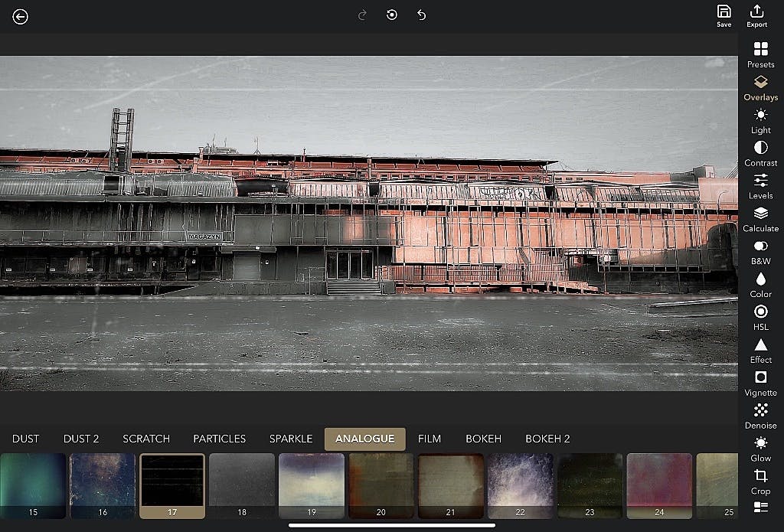The width and height of the screenshot is (784, 532).
Task: Go back using the arrow icon
Action: 20,16
